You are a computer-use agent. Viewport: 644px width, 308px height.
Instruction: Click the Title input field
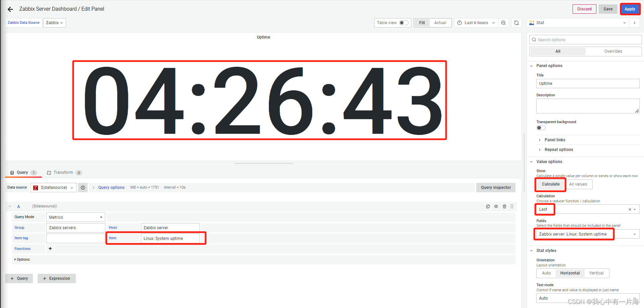[588, 84]
